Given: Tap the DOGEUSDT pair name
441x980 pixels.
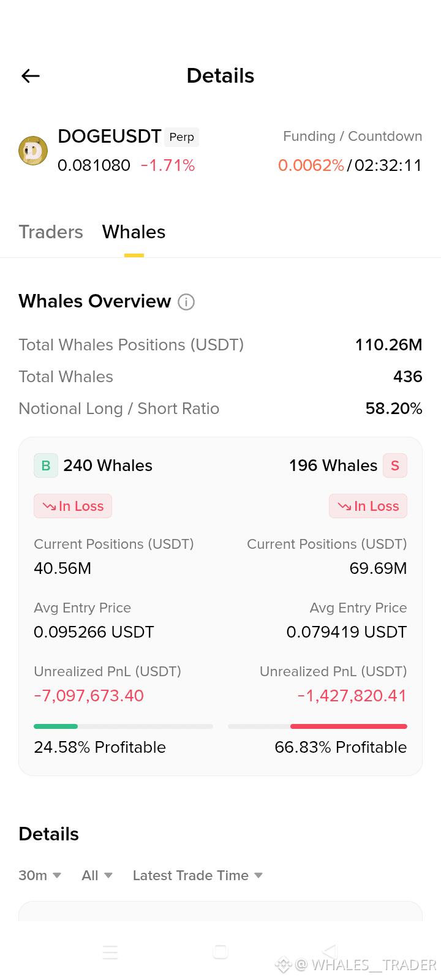Looking at the screenshot, I should click(x=110, y=136).
